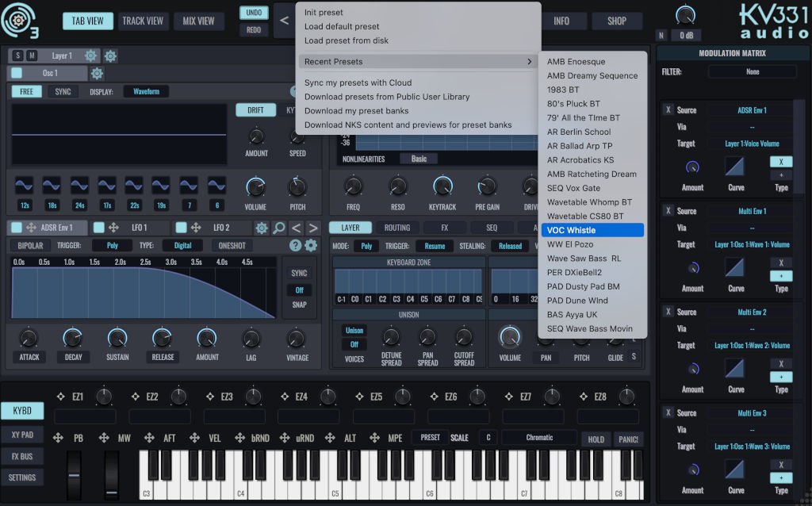Click the Undo button
812x506 pixels.
[x=254, y=13]
